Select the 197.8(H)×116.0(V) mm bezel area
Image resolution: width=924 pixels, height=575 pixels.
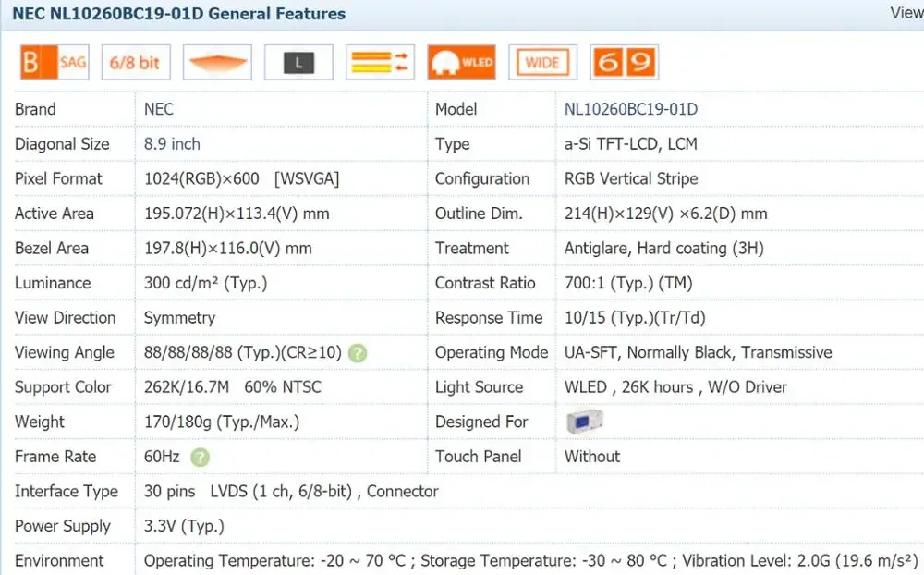(x=227, y=249)
